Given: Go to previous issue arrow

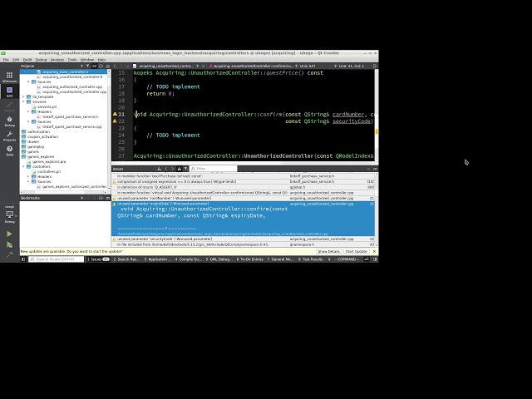Looking at the screenshot, I should pos(166,169).
